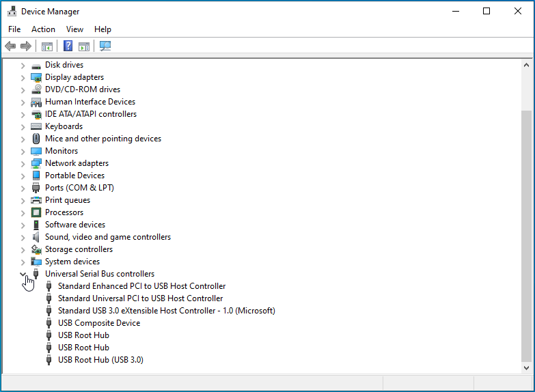
Task: Expand the Disk drives category
Action: pos(23,65)
